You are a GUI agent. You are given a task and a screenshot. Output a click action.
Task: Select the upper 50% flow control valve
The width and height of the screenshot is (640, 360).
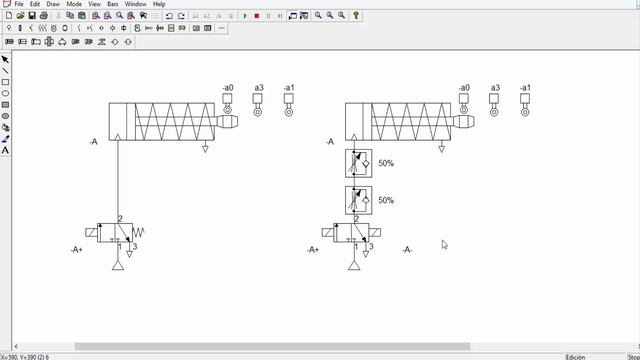[x=358, y=163]
